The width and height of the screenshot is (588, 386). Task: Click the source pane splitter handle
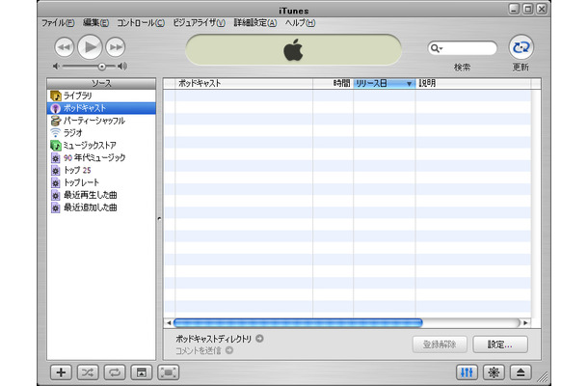159,218
